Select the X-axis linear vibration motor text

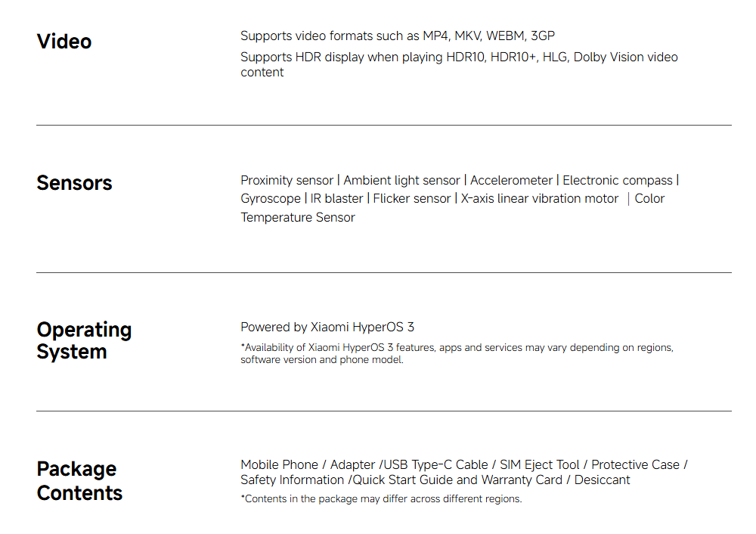pyautogui.click(x=540, y=198)
